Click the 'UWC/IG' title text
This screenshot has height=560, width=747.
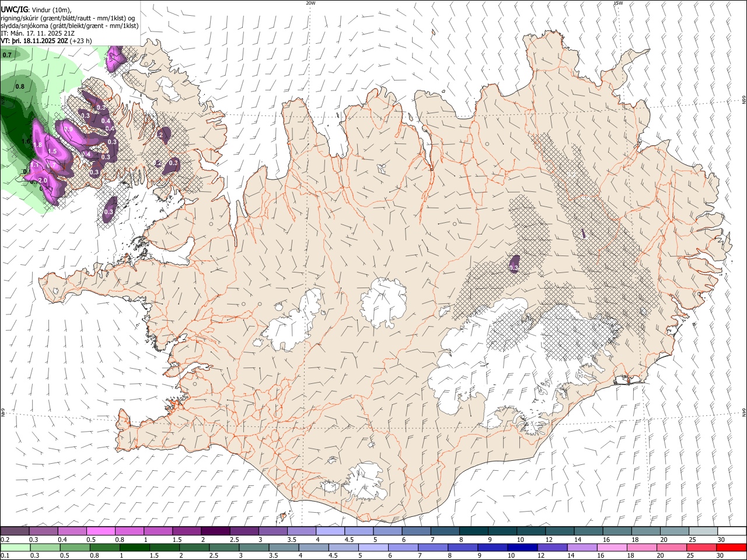click(x=14, y=9)
